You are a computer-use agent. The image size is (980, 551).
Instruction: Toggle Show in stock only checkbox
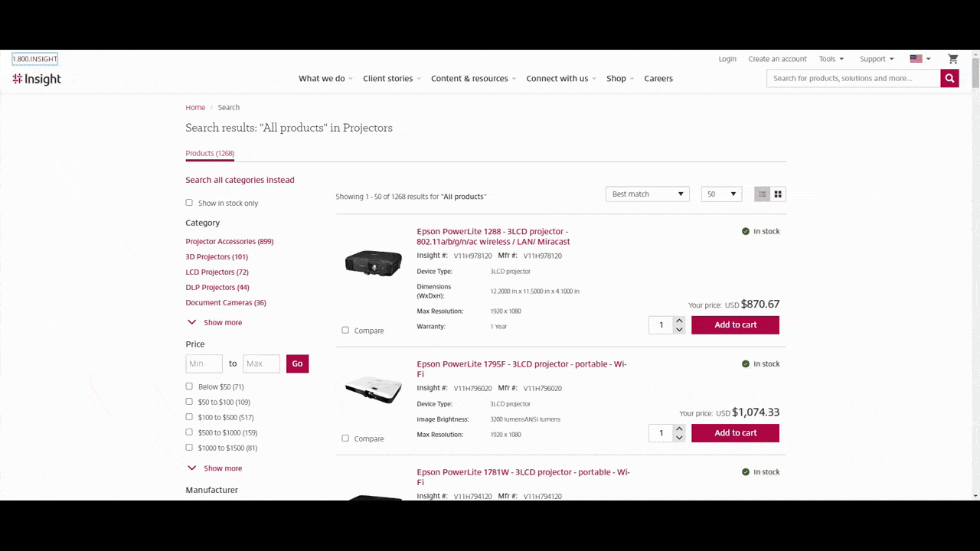point(189,203)
